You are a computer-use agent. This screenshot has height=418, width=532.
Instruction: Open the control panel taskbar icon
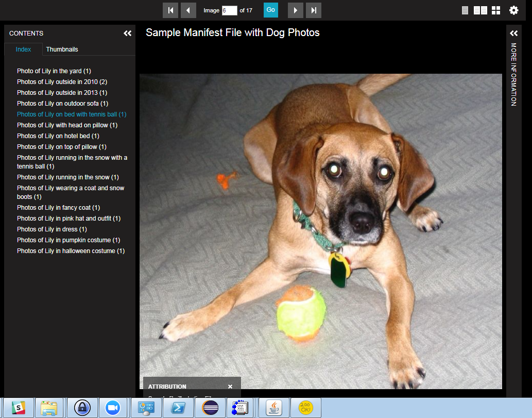(146, 408)
